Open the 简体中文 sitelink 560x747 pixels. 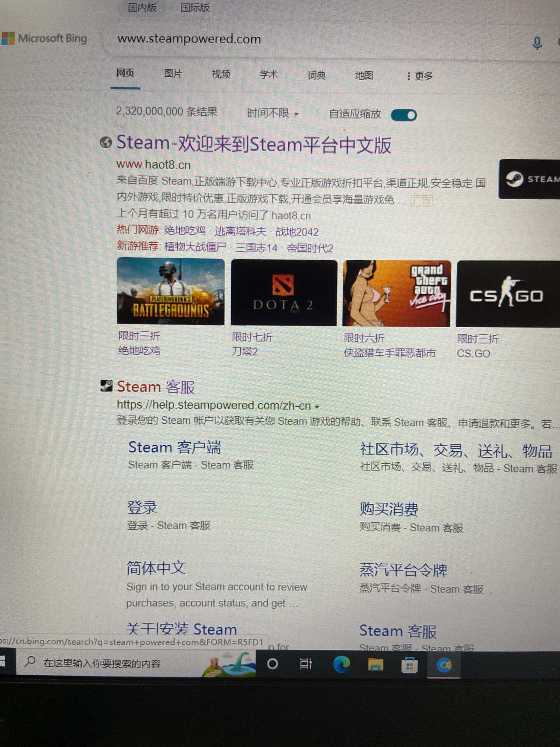click(156, 568)
